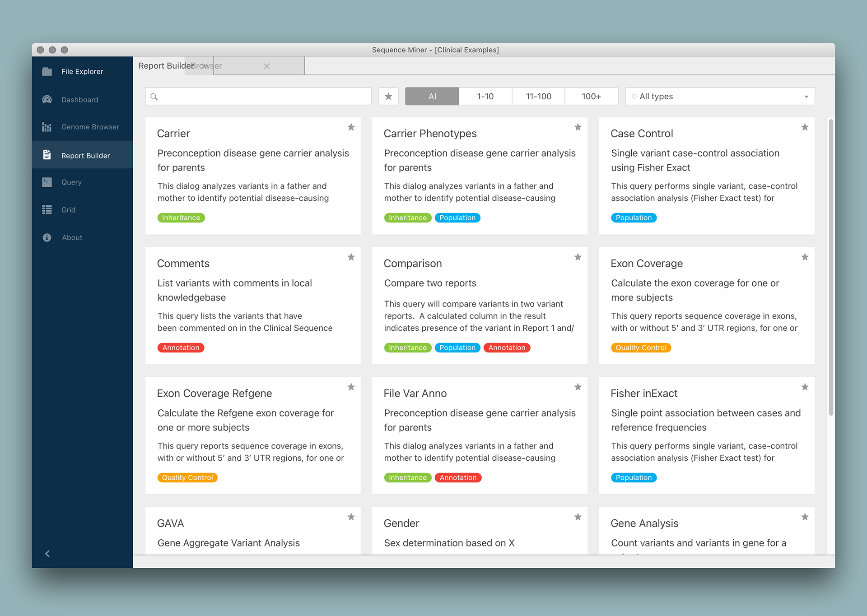This screenshot has width=867, height=616.
Task: Click the Dashboard gauge icon
Action: [47, 99]
